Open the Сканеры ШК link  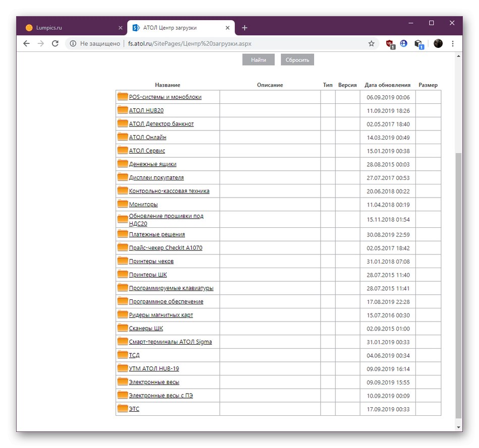[x=146, y=328]
